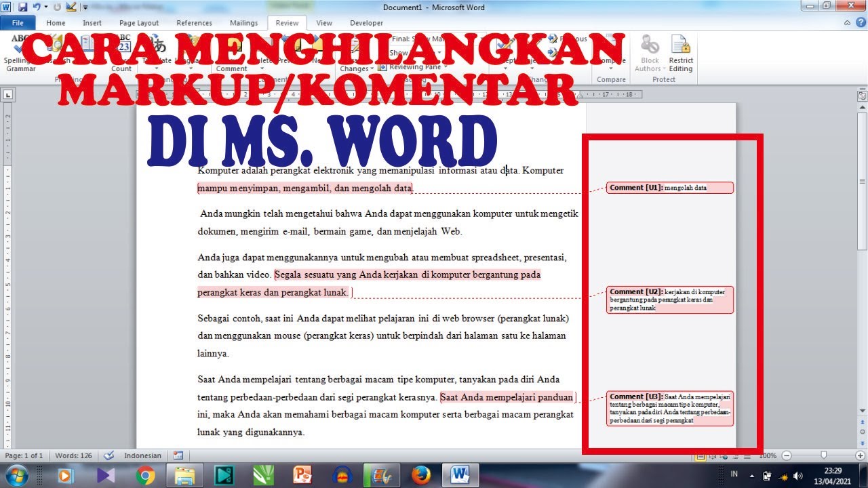
Task: Switch to the Home tab
Action: tap(56, 23)
